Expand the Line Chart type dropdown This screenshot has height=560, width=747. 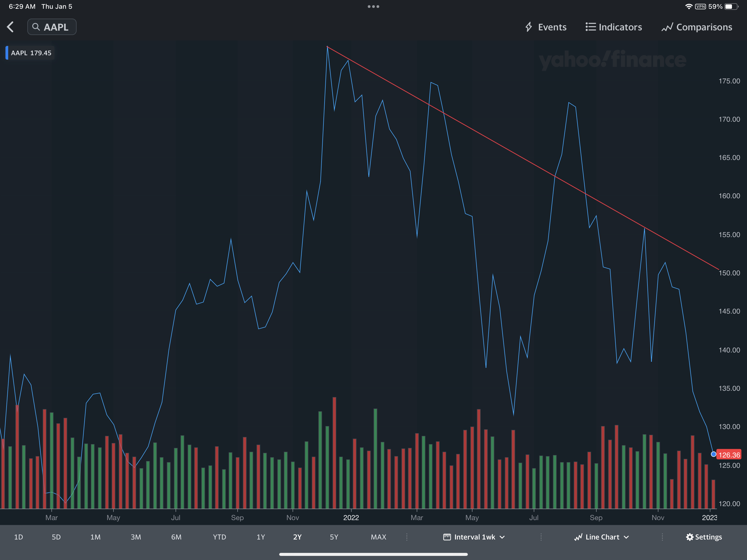[x=602, y=537]
